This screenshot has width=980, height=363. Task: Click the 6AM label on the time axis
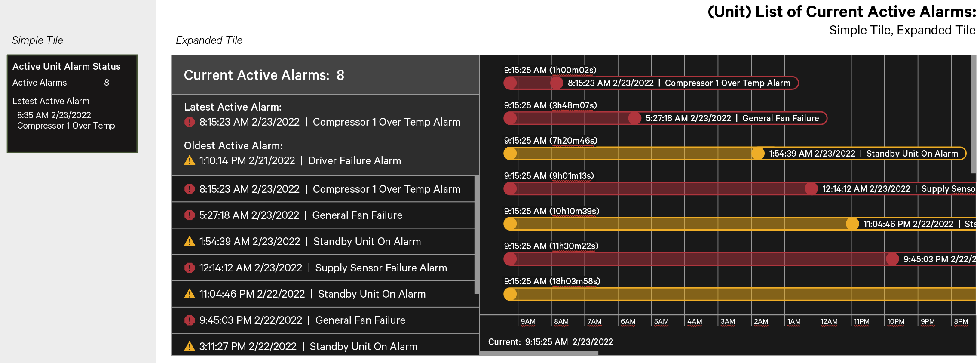coord(628,322)
